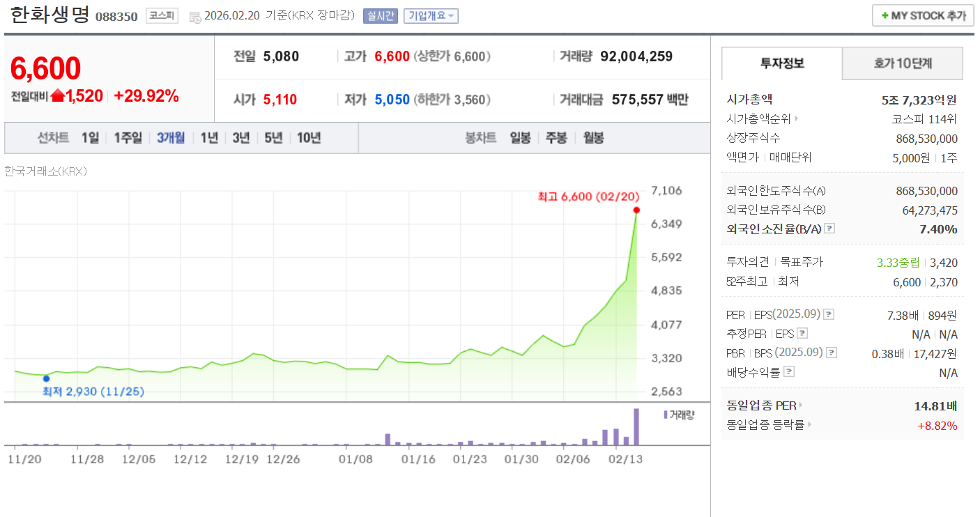
Task: Click the 전일 value 5,080
Action: (281, 56)
